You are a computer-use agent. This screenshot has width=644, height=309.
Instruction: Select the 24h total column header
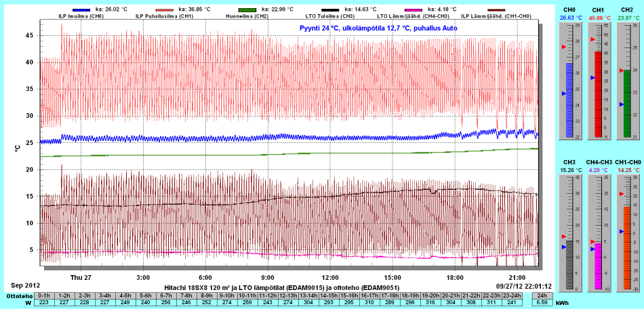click(541, 295)
